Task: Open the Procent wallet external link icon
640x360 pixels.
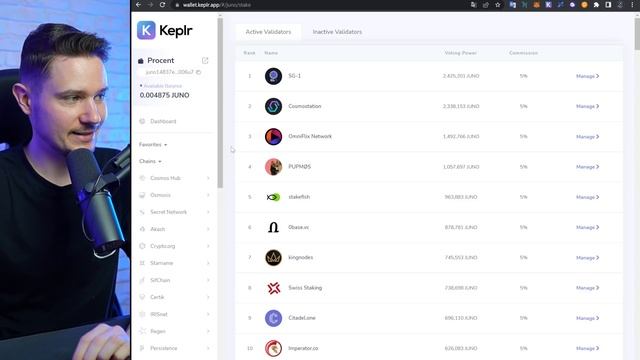Action: pos(205,60)
